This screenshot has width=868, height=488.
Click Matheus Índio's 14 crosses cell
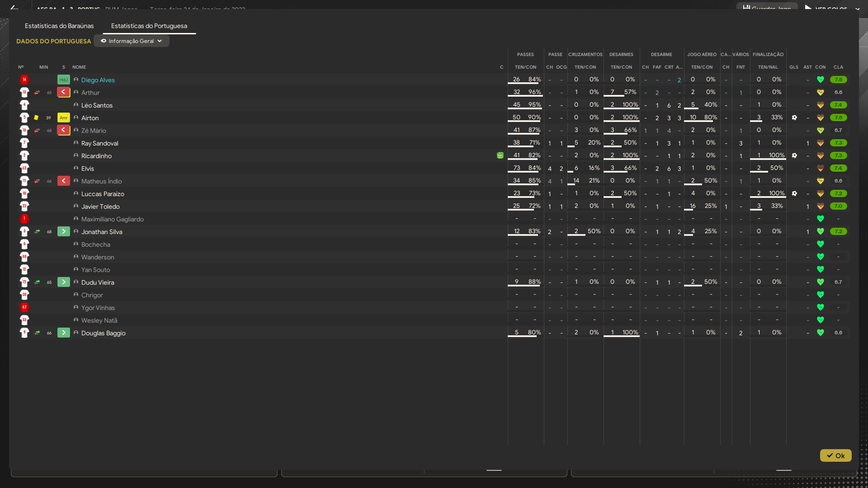(x=576, y=180)
